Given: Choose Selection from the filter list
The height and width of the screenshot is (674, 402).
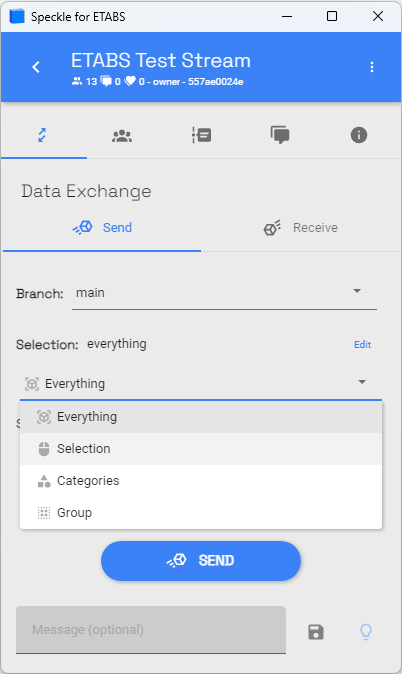Looking at the screenshot, I should 201,449.
